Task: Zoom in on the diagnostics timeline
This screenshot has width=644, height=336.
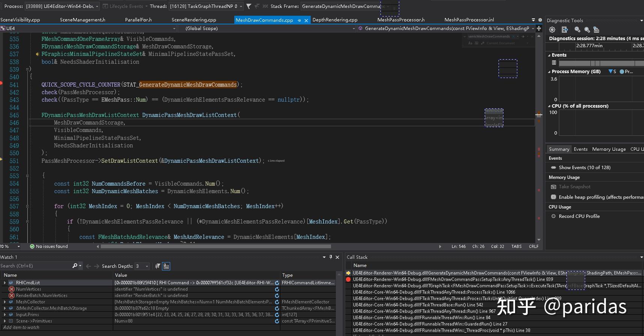Action: tap(577, 30)
